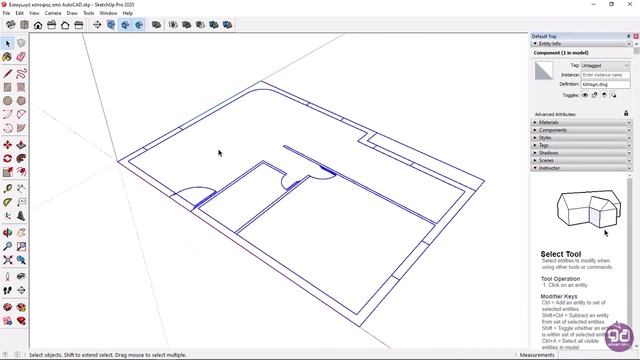The width and height of the screenshot is (640, 360).
Task: Click the Zoom Extents tool
Action: 7,260
